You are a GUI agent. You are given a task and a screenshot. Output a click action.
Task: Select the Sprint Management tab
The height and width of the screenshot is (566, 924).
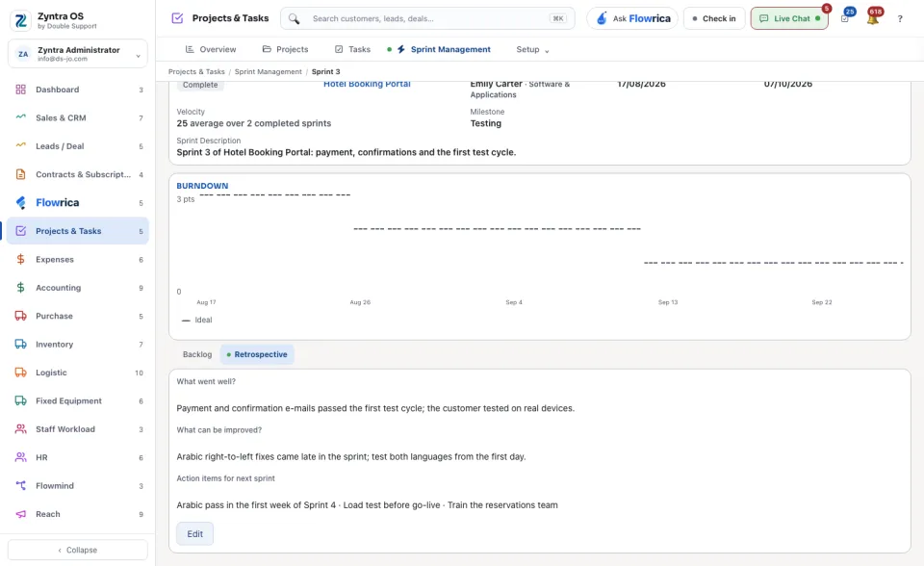click(439, 49)
